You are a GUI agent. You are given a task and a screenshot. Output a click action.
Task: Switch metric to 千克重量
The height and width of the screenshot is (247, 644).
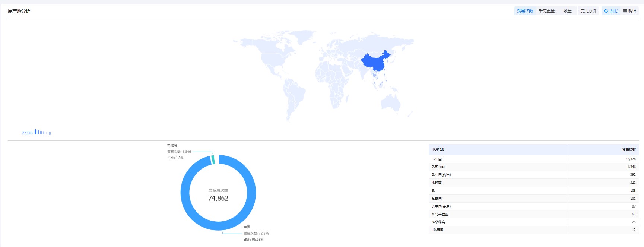click(x=546, y=11)
